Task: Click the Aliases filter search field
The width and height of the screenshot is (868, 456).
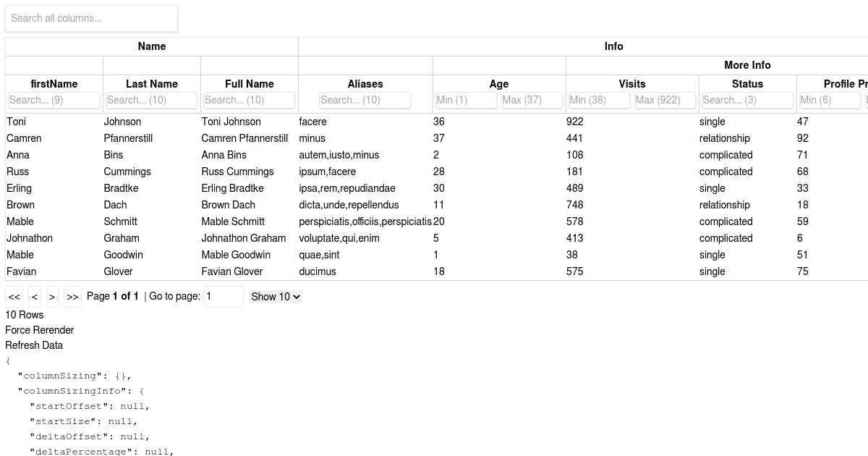Action: click(x=365, y=100)
